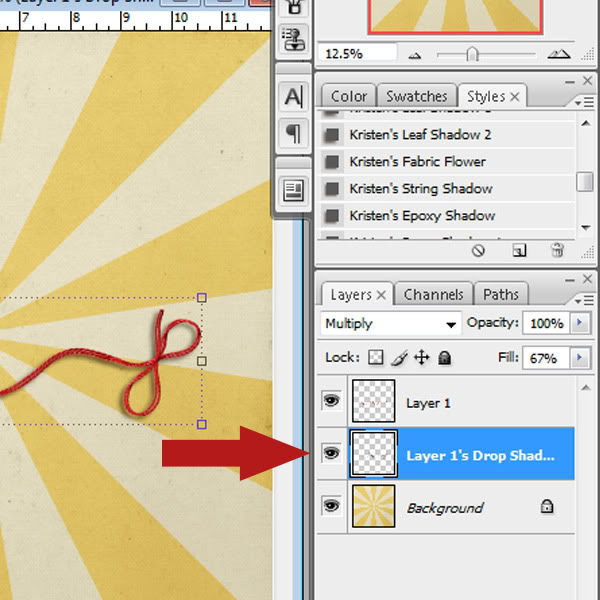The width and height of the screenshot is (600, 600).
Task: Click the bottom-right transform handle
Action: click(202, 424)
